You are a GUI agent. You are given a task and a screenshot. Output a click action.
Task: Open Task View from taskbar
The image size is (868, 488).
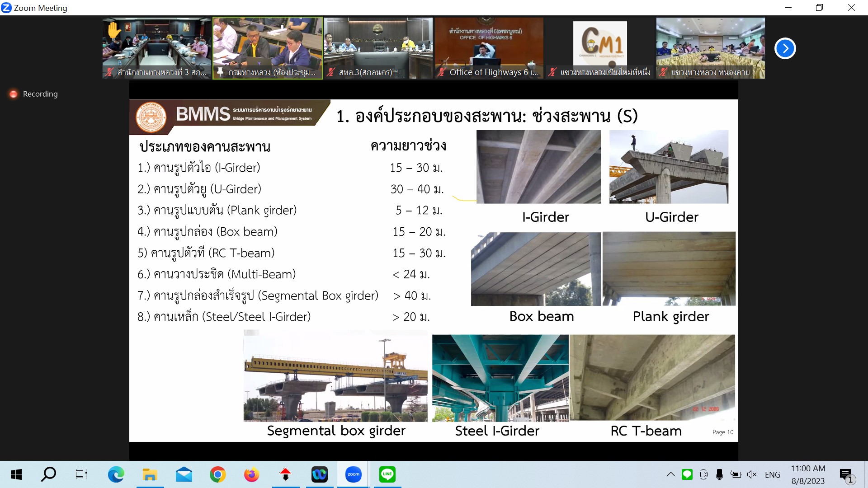tap(81, 474)
